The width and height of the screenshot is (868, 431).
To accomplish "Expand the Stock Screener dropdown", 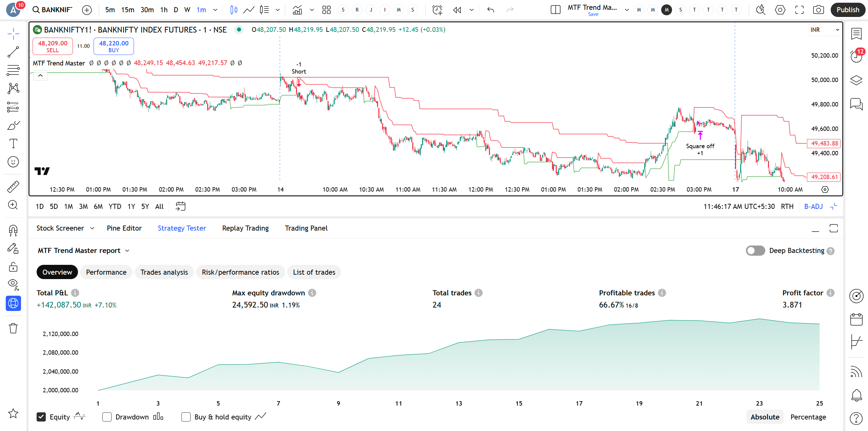I will (x=92, y=228).
